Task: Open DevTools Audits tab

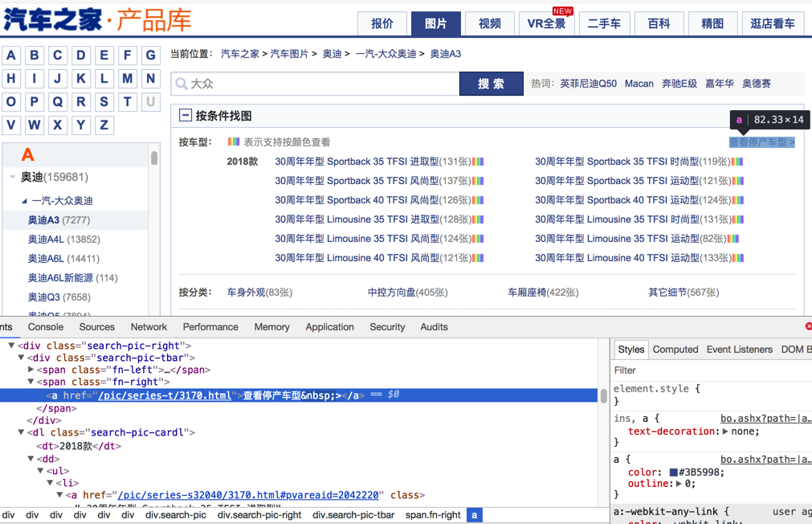Action: 434,327
